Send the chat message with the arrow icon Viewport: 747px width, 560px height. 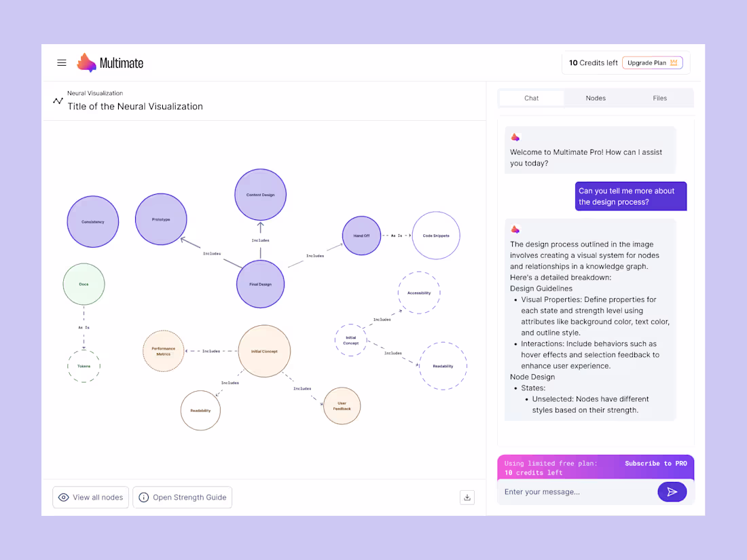(672, 491)
